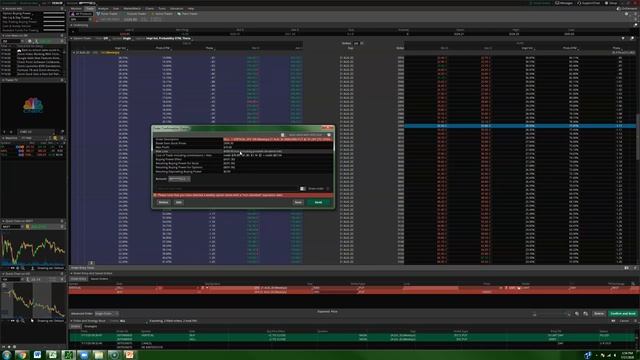
Task: Collapse the Live News gadget
Action: tap(3, 36)
